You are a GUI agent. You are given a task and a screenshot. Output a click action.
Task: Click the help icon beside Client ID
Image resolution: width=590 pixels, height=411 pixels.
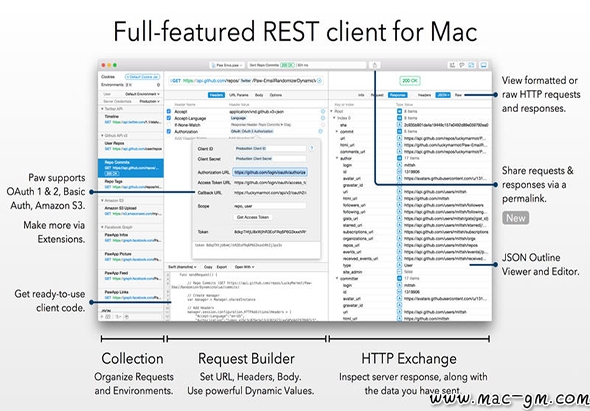pos(312,148)
